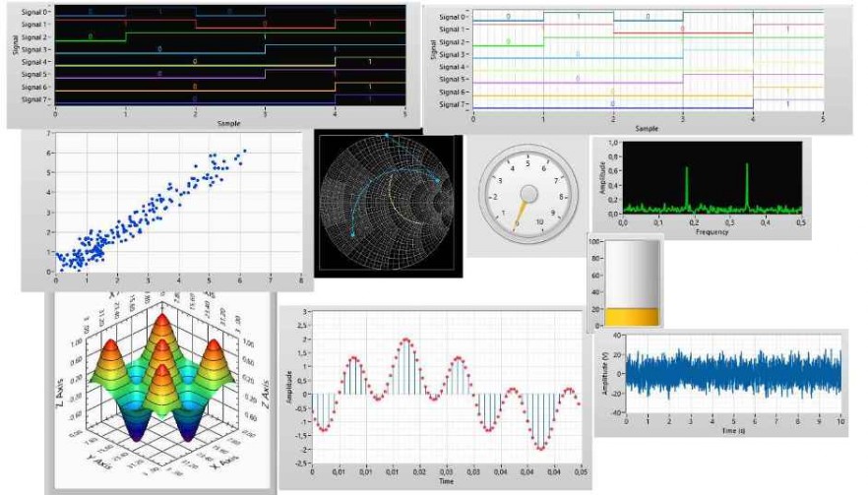Viewport: 868px width, 495px height.
Task: Click the second green peak in spectrum graph
Action: (x=747, y=186)
